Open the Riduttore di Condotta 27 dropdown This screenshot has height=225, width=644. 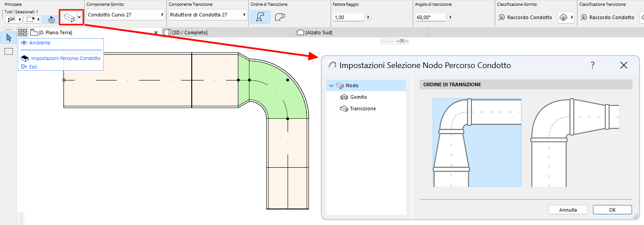(207, 15)
